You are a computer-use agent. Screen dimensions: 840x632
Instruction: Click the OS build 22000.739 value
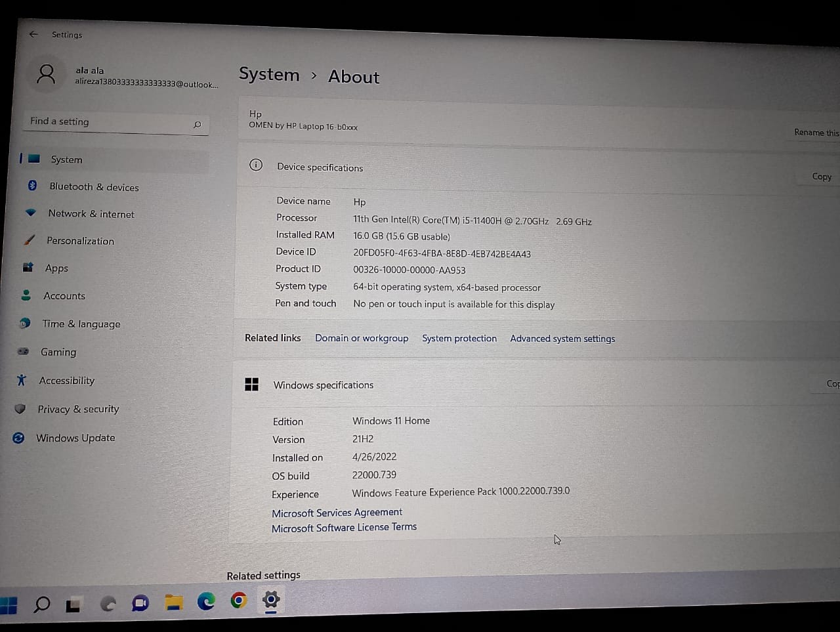[374, 474]
